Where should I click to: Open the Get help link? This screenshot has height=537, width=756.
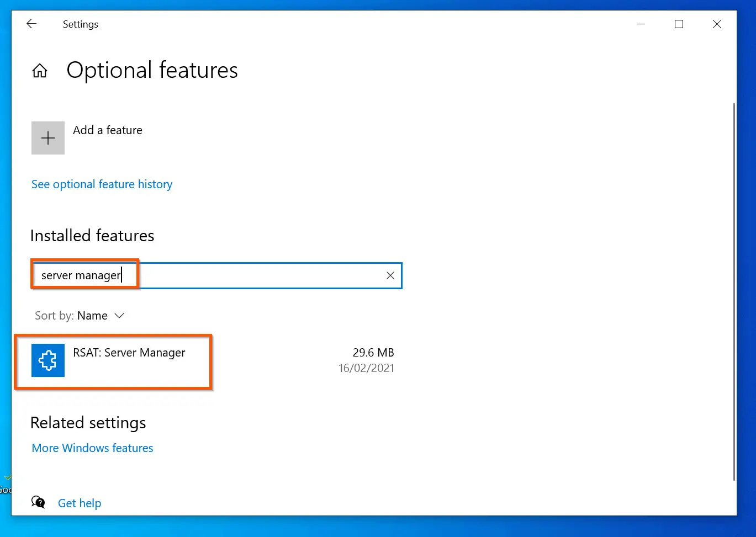(x=80, y=503)
